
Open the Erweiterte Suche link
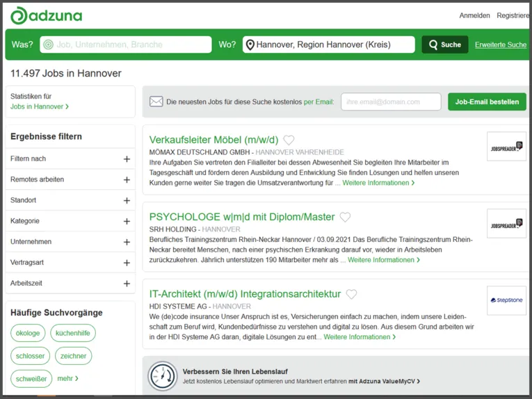(501, 44)
